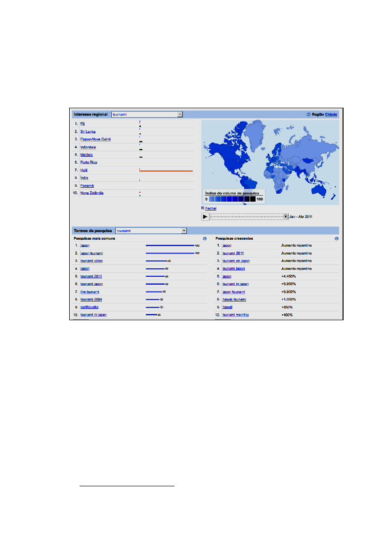Click help icon for Pesquisas crescentes
The width and height of the screenshot is (392, 555).
click(337, 239)
